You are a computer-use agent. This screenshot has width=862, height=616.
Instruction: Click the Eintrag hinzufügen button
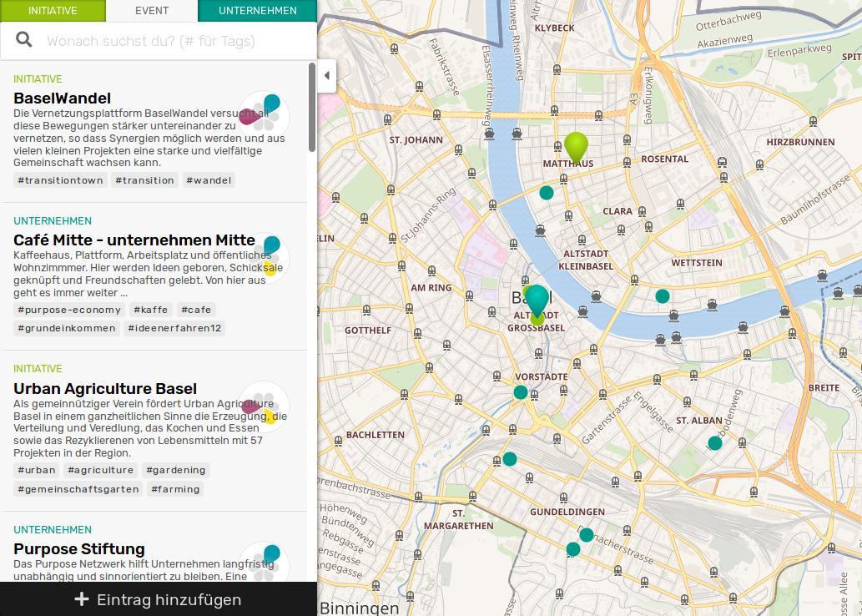pos(159,599)
